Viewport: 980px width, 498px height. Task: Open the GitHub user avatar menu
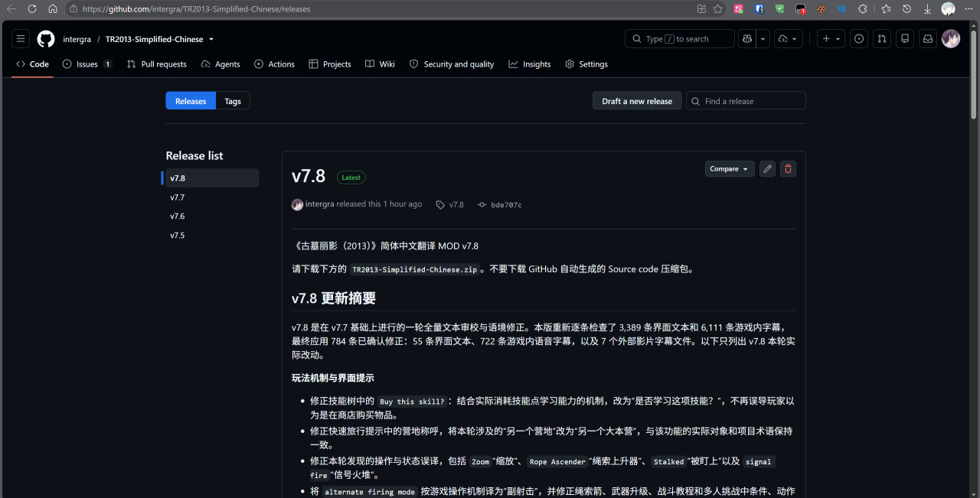click(x=951, y=39)
